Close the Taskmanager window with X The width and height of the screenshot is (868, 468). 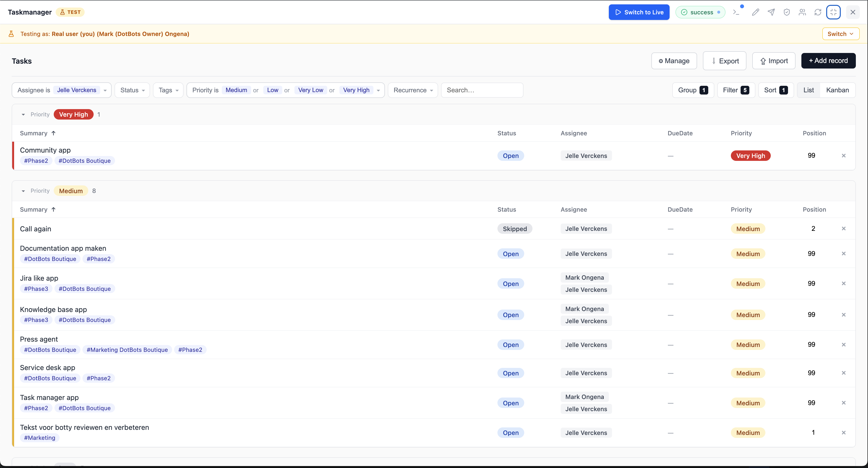click(x=853, y=12)
